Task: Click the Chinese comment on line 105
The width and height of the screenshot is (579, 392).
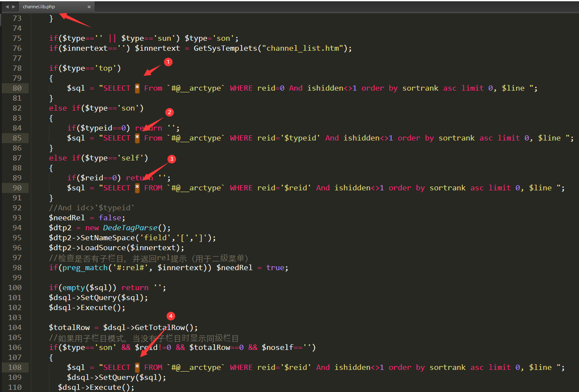Action: (x=144, y=338)
